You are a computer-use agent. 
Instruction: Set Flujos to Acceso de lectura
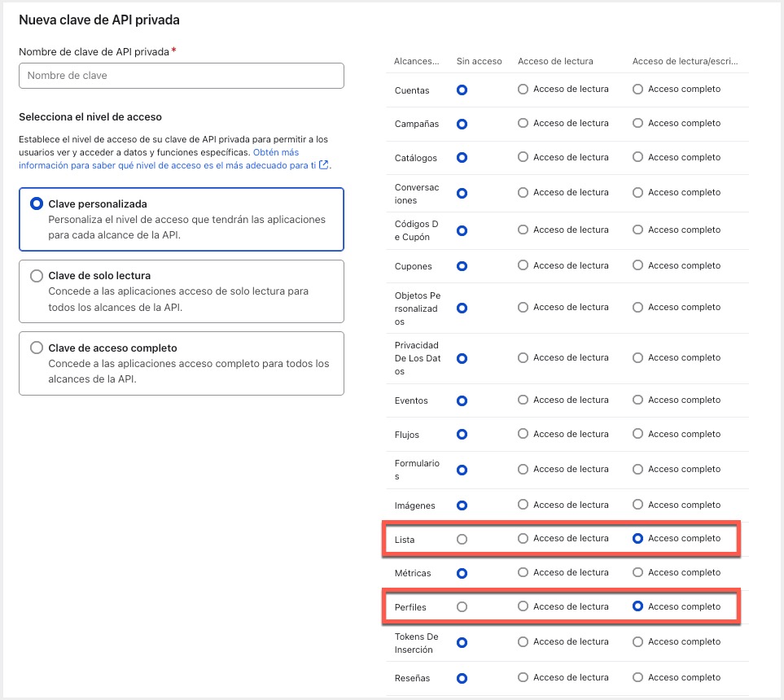coord(523,435)
